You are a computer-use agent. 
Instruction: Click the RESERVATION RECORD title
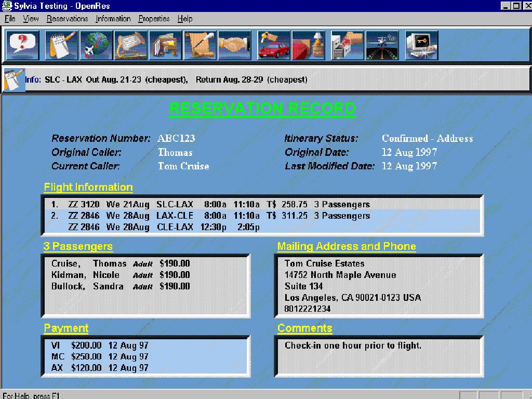(x=262, y=109)
